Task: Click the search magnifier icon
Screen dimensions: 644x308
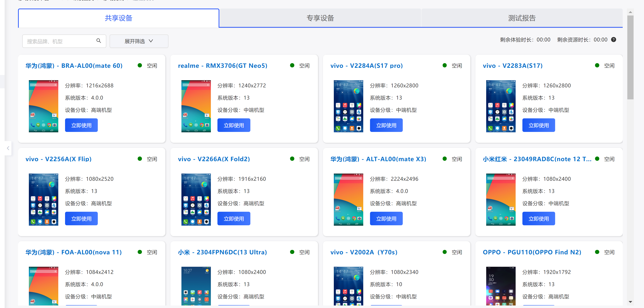Action: coord(99,41)
